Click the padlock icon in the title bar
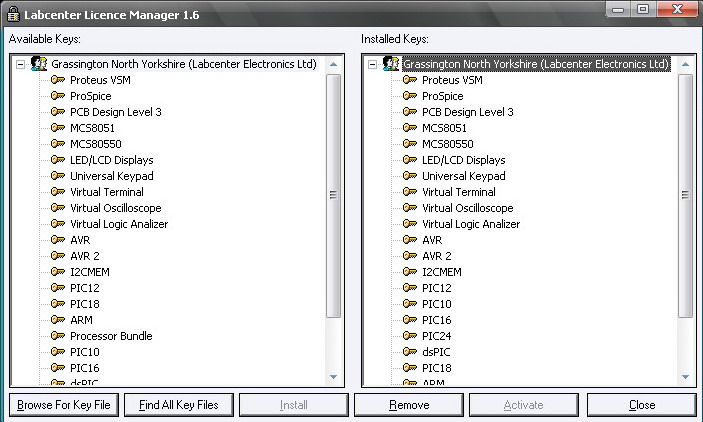This screenshot has width=703, height=422. (x=13, y=14)
